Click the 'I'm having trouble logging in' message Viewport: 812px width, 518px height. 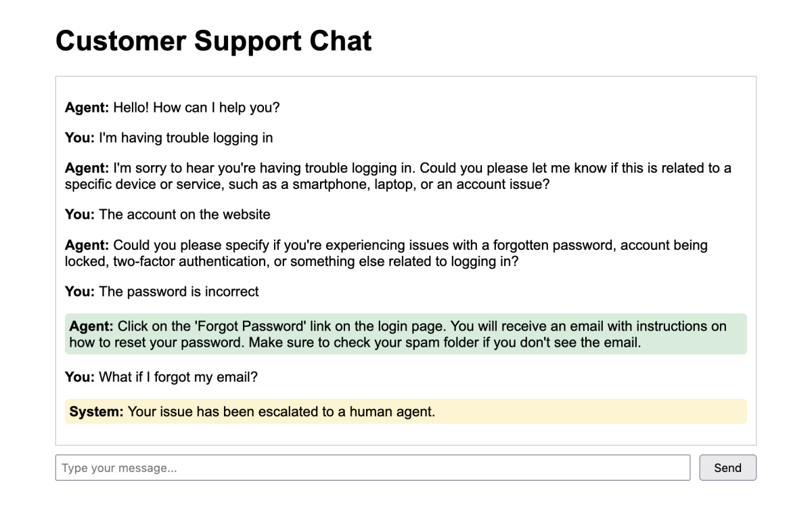185,138
